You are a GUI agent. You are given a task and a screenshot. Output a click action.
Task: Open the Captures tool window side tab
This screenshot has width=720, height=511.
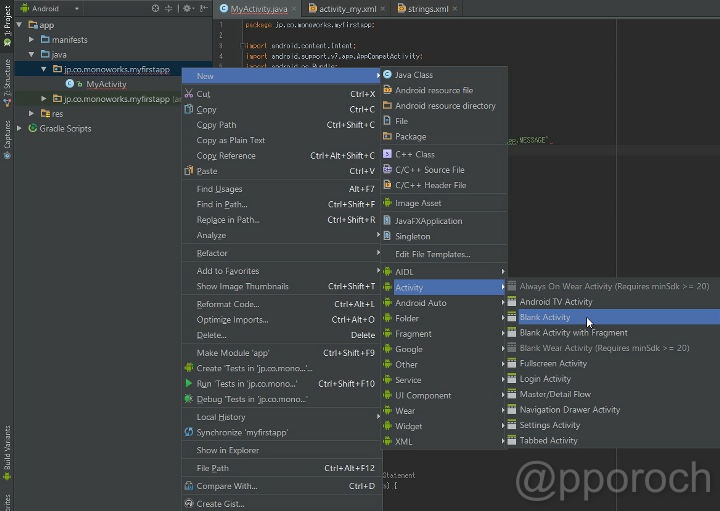pos(7,140)
